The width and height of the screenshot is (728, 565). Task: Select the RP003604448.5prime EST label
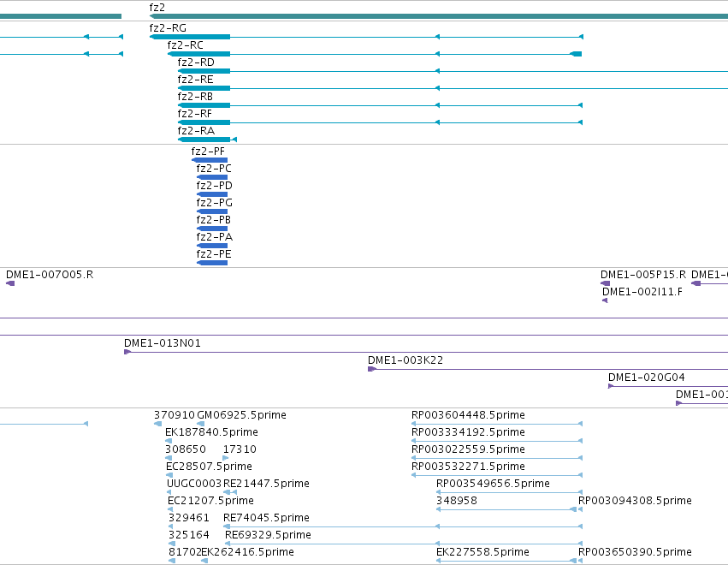coord(468,415)
